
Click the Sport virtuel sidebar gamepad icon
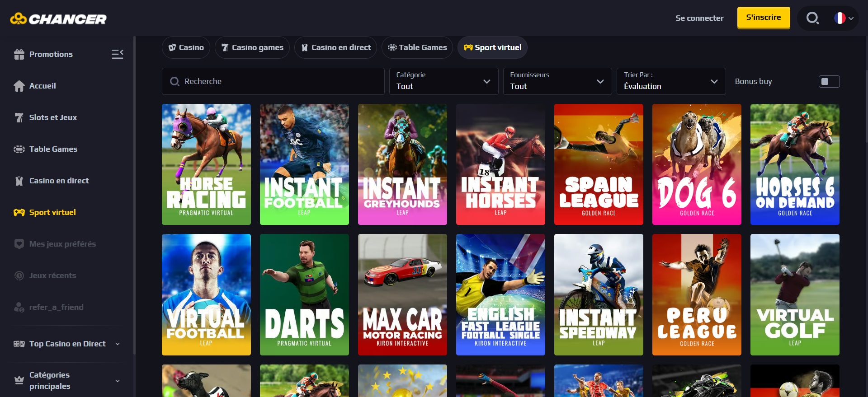click(x=19, y=212)
